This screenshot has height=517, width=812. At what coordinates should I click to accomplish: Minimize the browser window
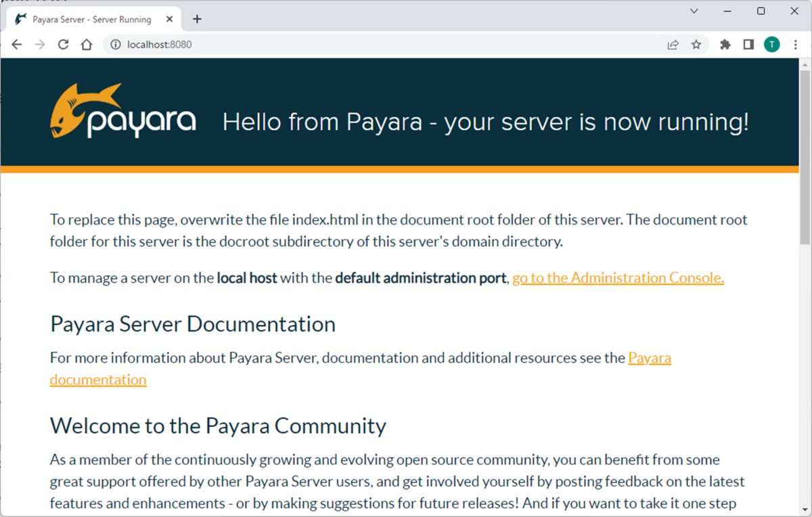click(x=729, y=11)
